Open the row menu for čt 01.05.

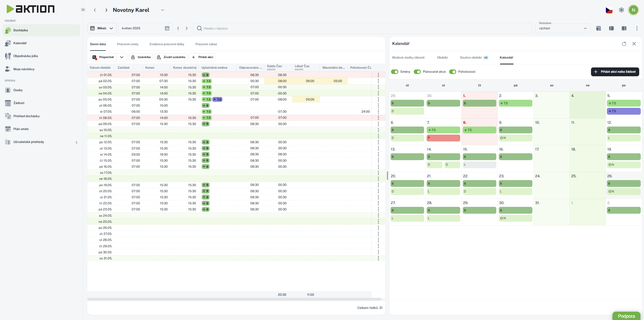[378, 75]
